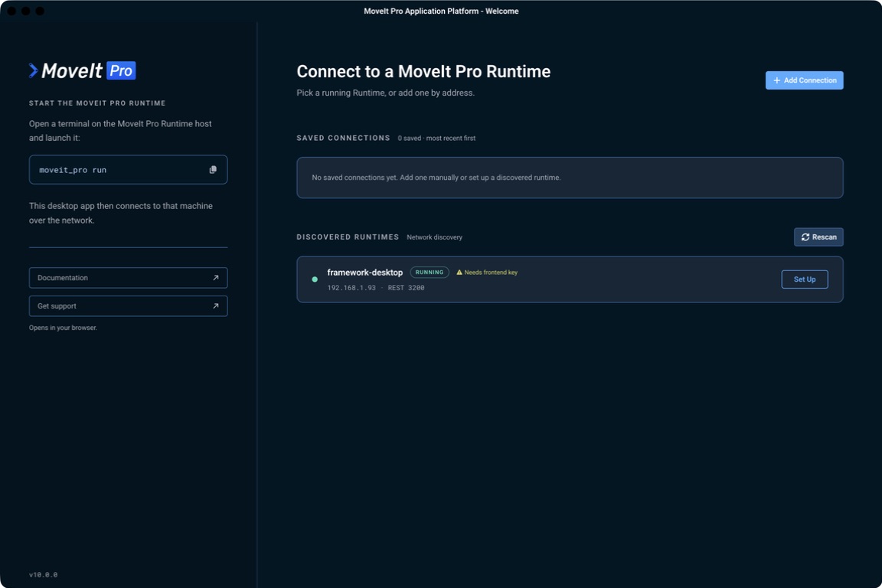Click the green status dot for framework-desktop
The image size is (882, 588).
pos(315,279)
